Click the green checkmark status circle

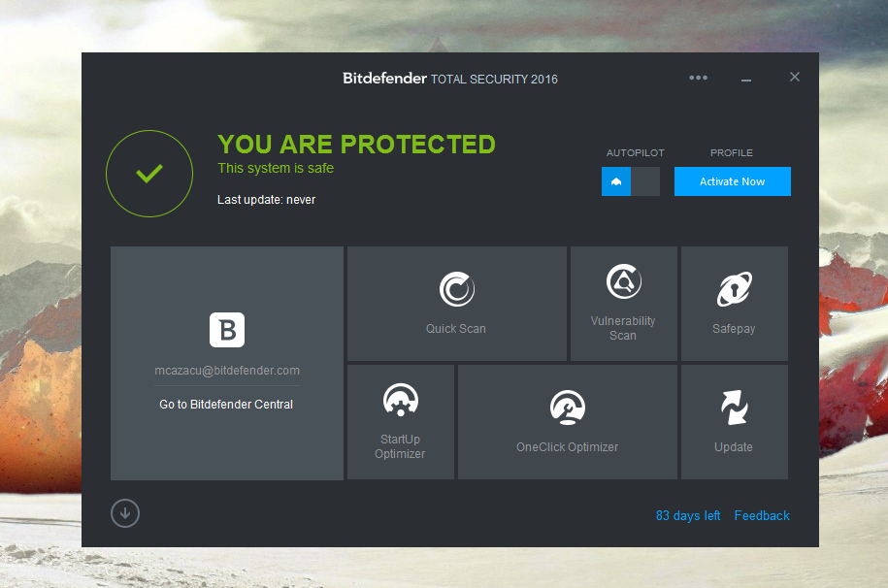(x=149, y=174)
